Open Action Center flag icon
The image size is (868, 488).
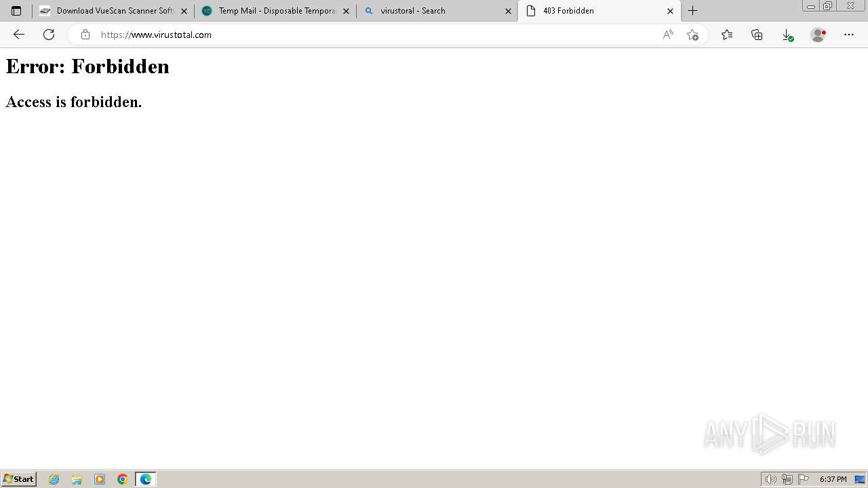(x=804, y=479)
